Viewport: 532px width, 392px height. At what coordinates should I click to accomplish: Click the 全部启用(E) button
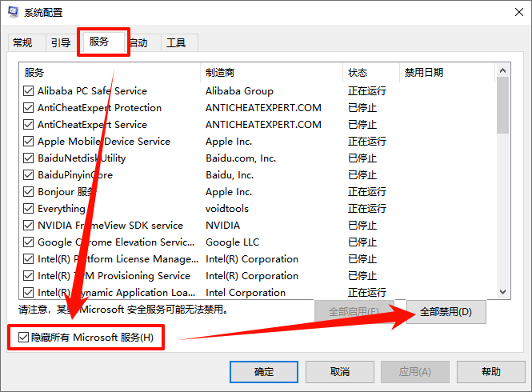354,311
